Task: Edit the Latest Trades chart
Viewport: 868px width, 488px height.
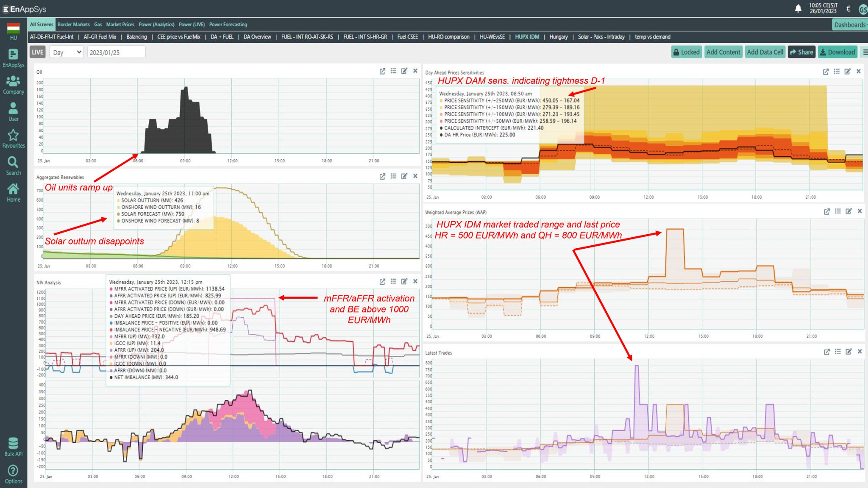Action: pyautogui.click(x=849, y=352)
